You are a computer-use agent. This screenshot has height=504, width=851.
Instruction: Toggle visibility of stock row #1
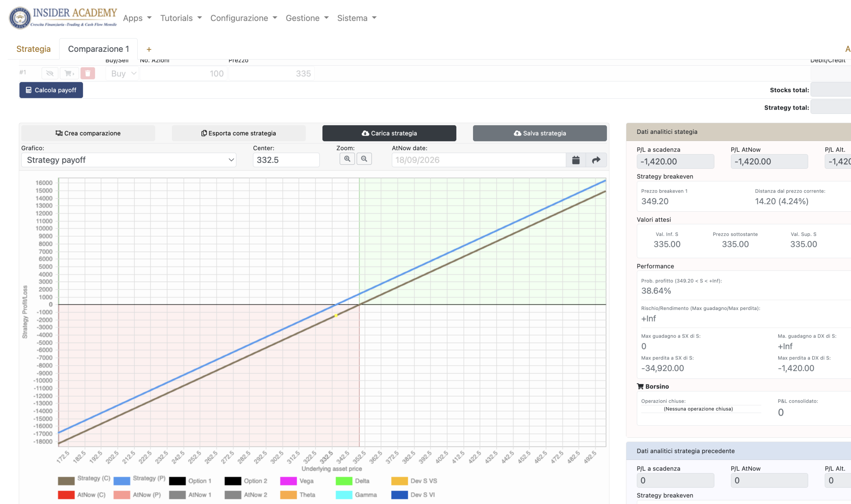click(x=50, y=73)
